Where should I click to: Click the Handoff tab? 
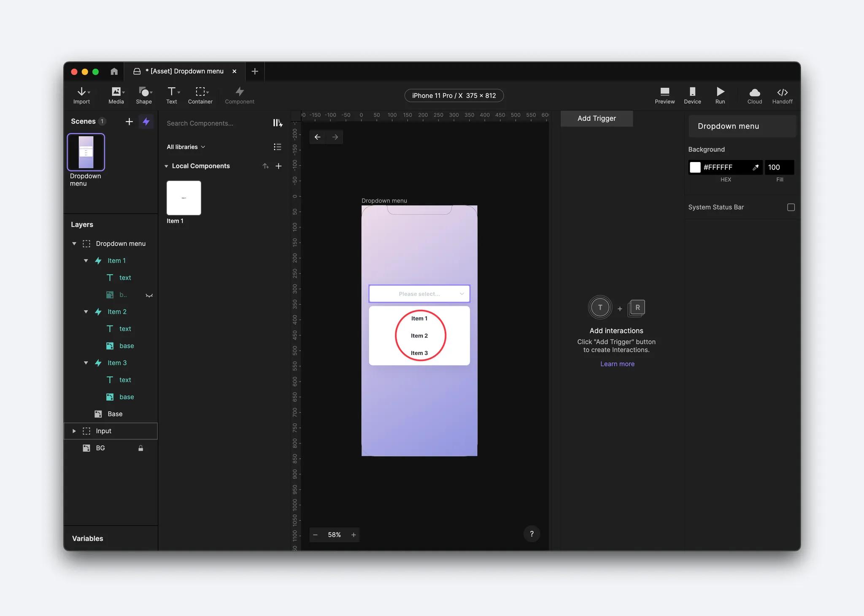click(x=782, y=94)
